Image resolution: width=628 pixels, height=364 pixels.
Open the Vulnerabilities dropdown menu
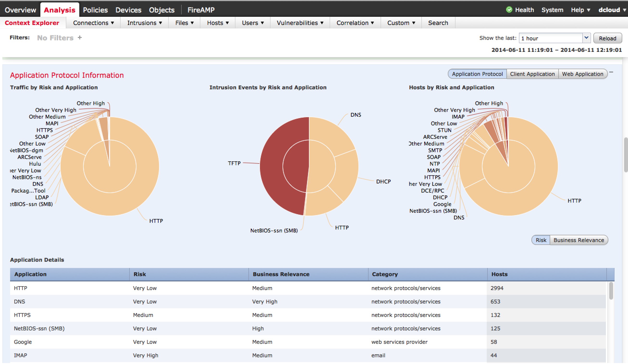click(300, 23)
